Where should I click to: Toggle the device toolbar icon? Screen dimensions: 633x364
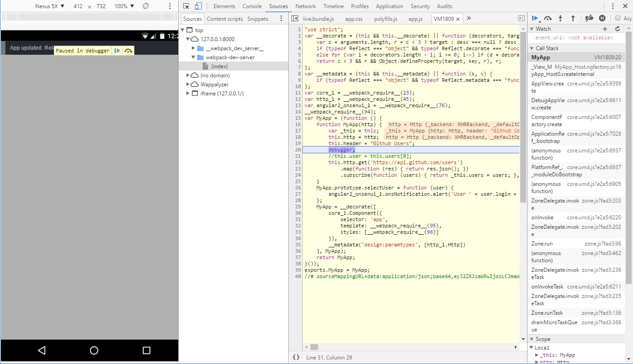point(198,6)
